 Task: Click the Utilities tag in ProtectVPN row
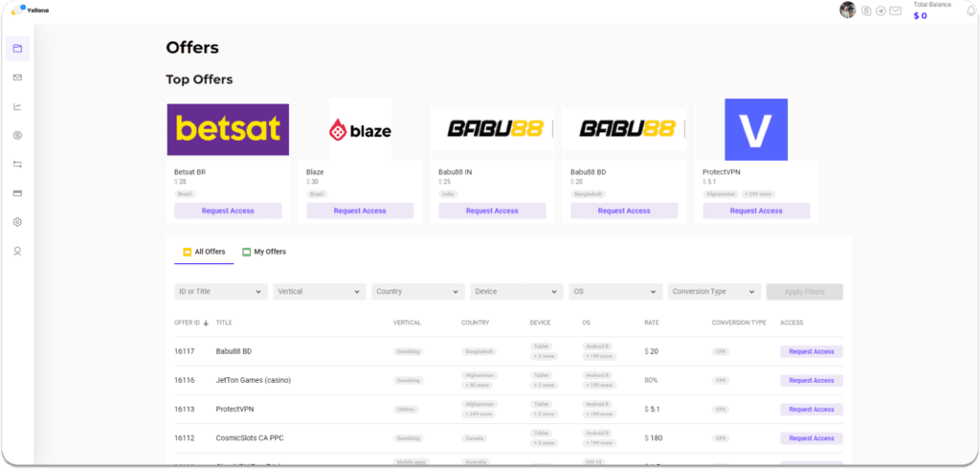click(406, 409)
